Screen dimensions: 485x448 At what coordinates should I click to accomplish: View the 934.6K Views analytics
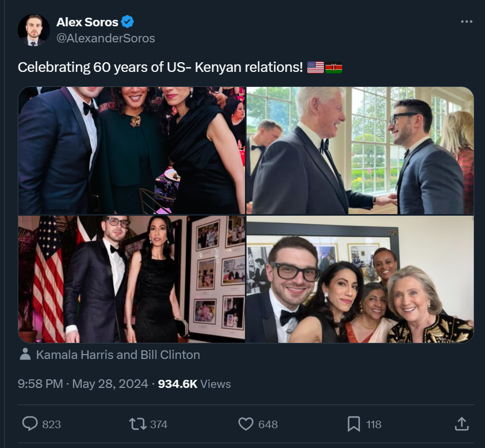194,384
